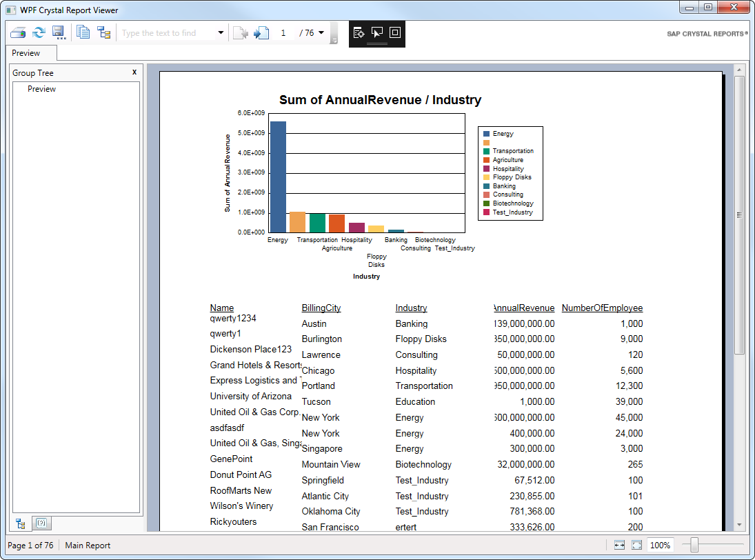Open the page number dropdown arrow

[x=321, y=33]
